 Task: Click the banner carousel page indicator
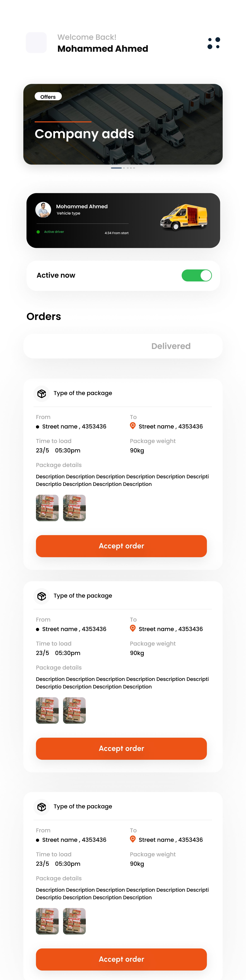click(x=123, y=168)
